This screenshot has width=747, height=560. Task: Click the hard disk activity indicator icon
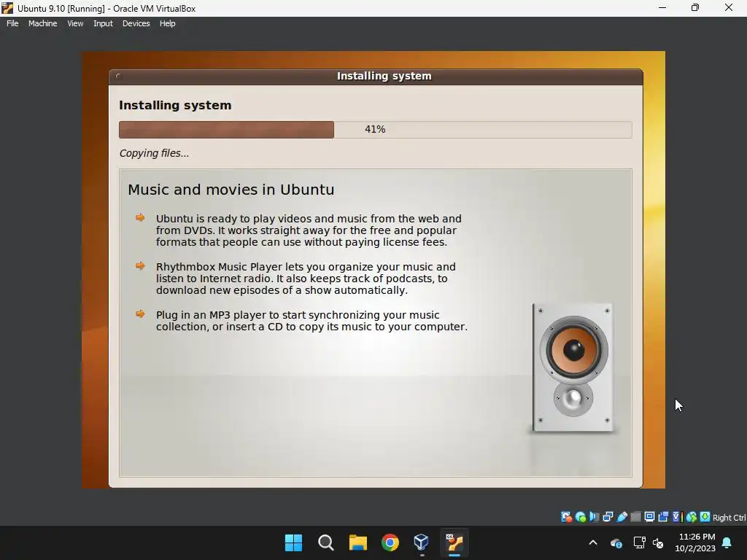click(x=566, y=517)
